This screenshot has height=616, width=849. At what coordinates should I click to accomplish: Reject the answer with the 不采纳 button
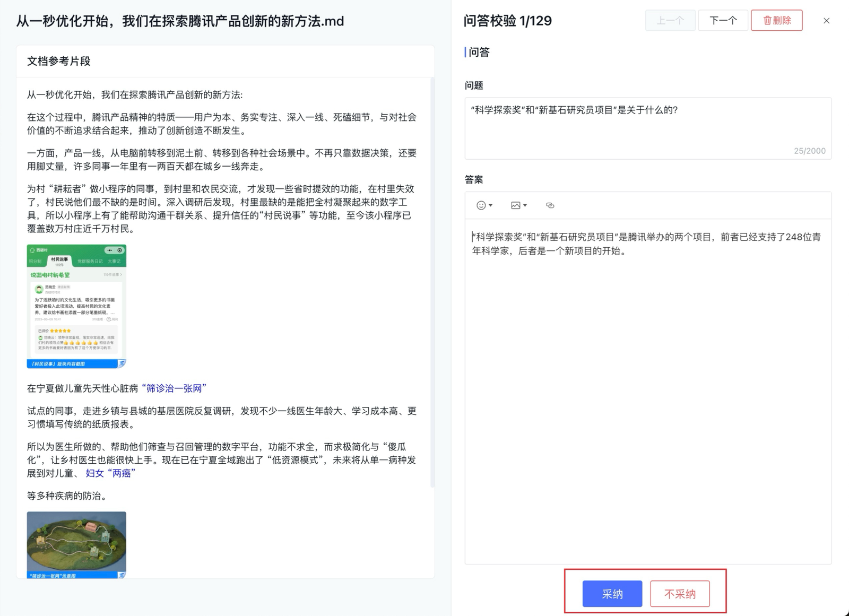tap(680, 594)
